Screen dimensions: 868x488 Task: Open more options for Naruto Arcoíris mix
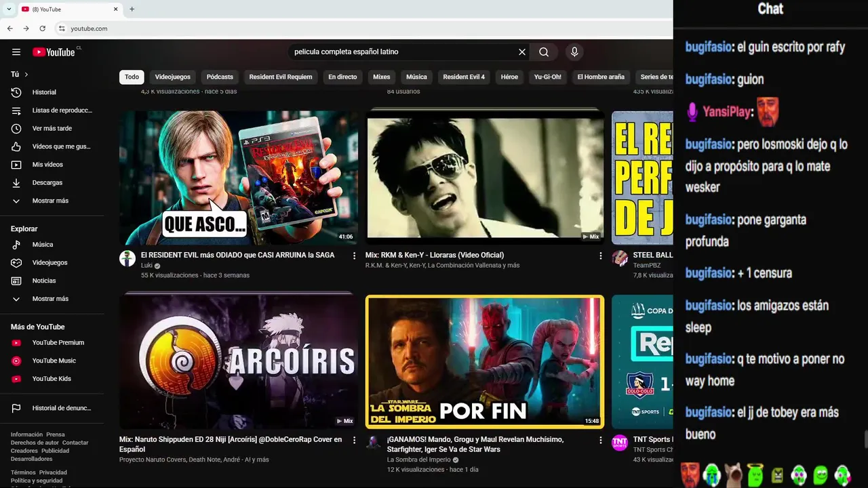coord(354,440)
